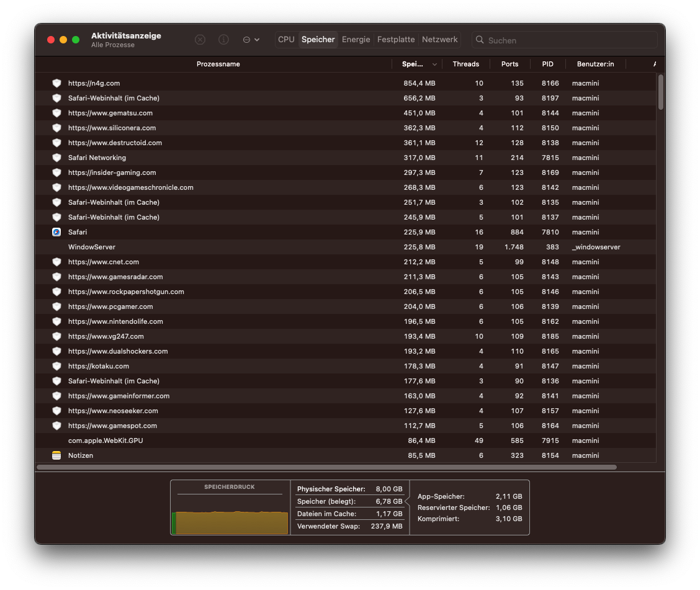
Task: Click the Physischer Speicher 8,00 GB entry
Action: (349, 489)
